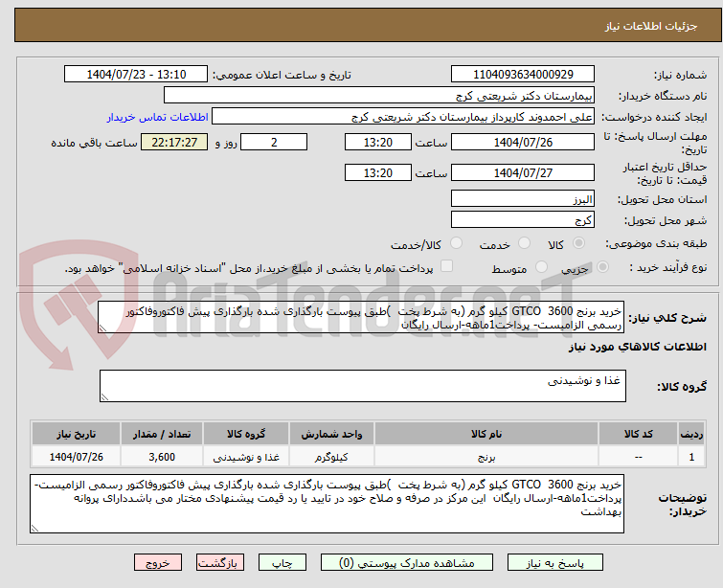Select the خدمت radio button

pyautogui.click(x=524, y=243)
